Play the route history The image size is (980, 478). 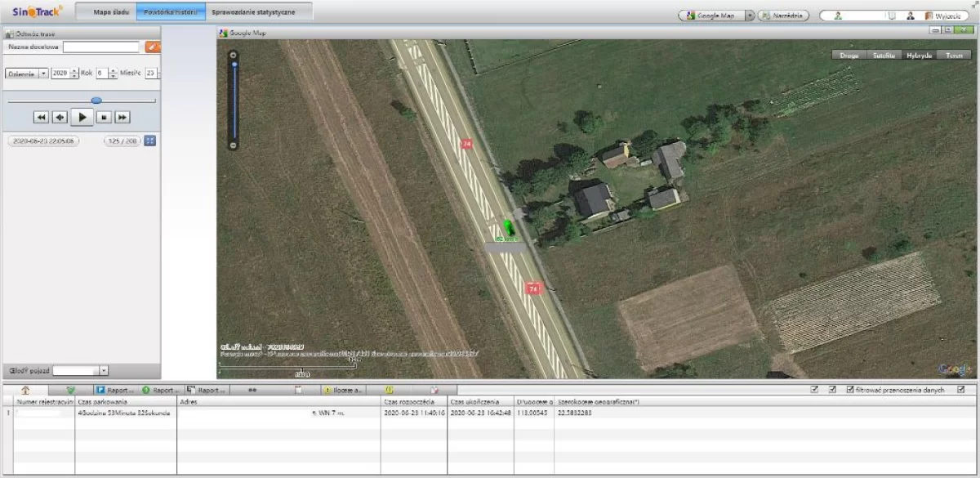pos(82,118)
